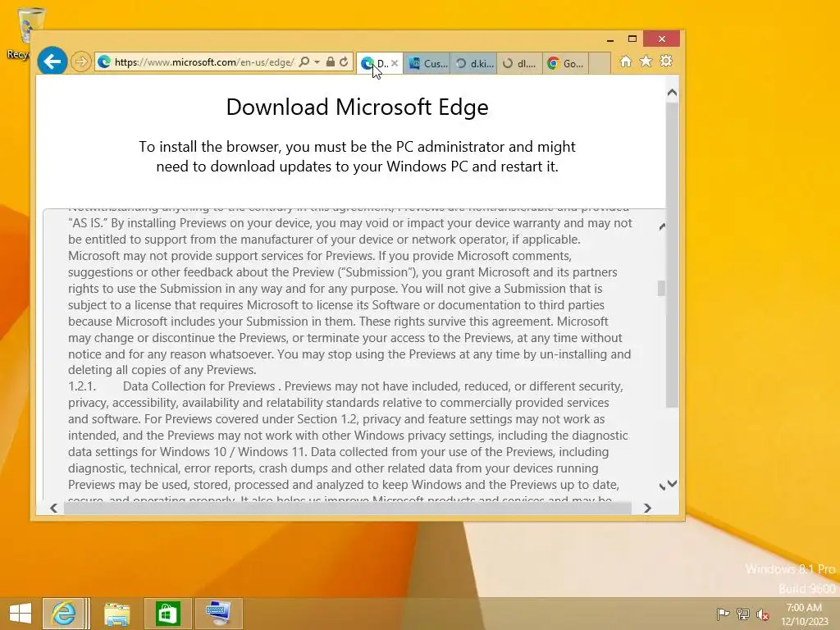Viewport: 840px width, 630px height.
Task: Click the horizontal scrollbar track
Action: tap(347, 508)
